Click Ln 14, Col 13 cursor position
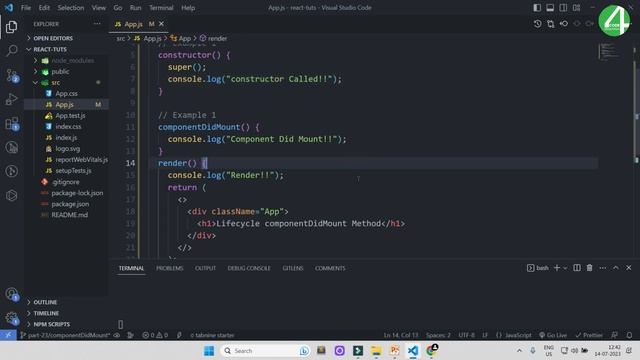 pos(401,335)
